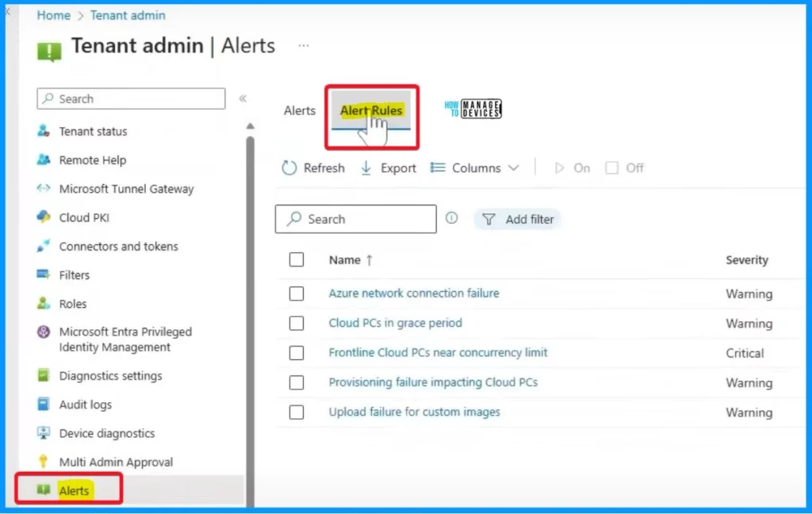Image resolution: width=812 pixels, height=514 pixels.
Task: Click the Connectors and tokens icon
Action: coord(44,246)
